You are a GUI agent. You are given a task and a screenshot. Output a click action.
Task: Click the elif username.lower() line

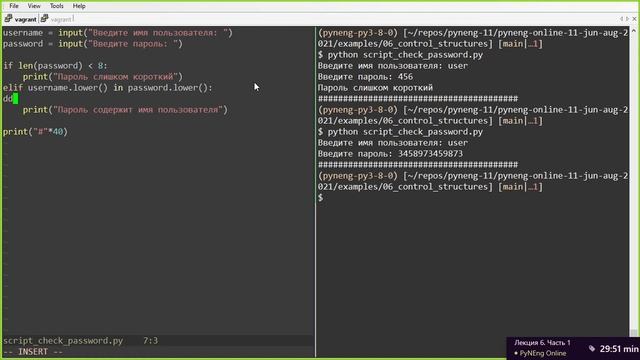(x=108, y=88)
